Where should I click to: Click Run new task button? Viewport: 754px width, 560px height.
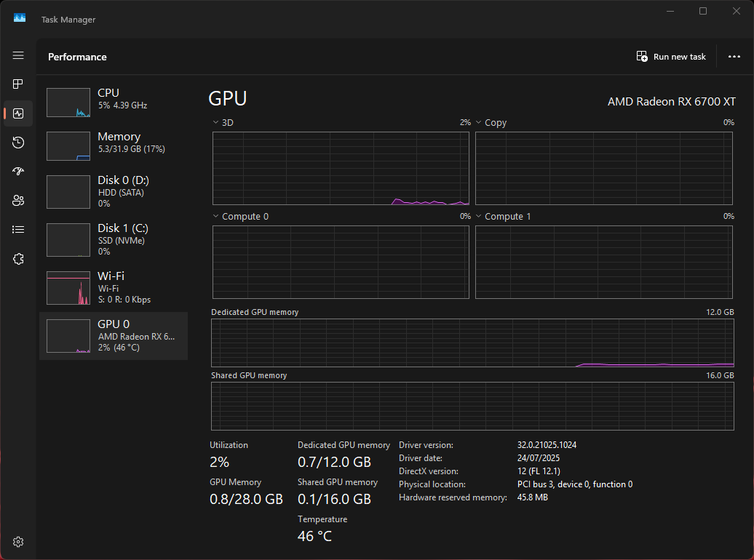[671, 56]
